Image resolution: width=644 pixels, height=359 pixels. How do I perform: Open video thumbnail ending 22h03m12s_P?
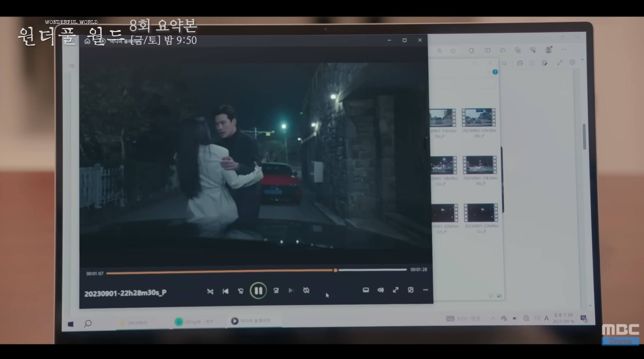(445, 218)
